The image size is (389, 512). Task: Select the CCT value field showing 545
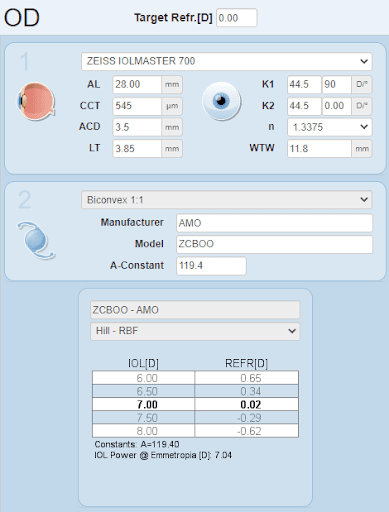pos(137,106)
